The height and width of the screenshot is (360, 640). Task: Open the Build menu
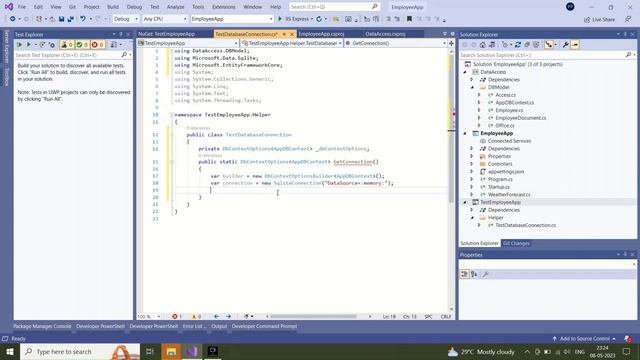pyautogui.click(x=113, y=7)
